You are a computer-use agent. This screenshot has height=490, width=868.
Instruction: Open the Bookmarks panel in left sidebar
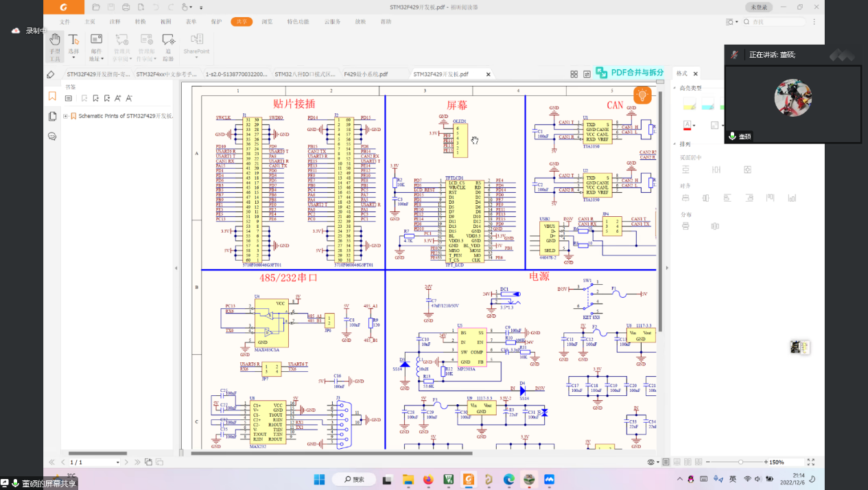tap(52, 97)
